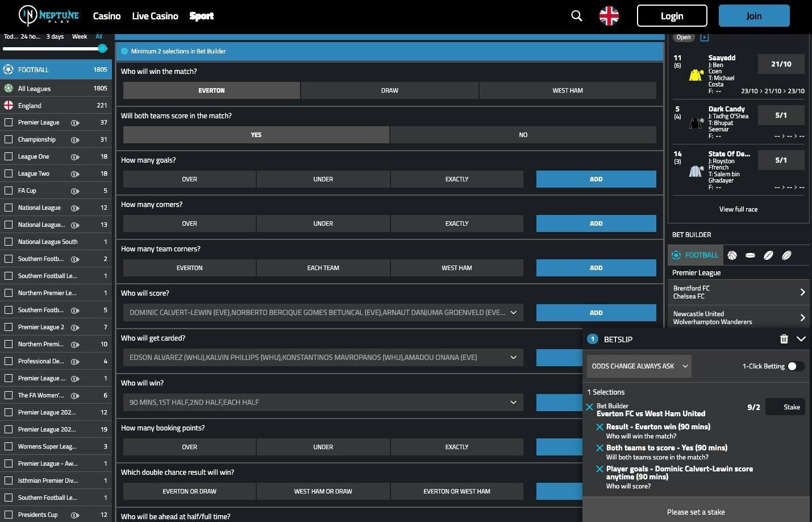
Task: Add the How many goals selection
Action: 596,179
